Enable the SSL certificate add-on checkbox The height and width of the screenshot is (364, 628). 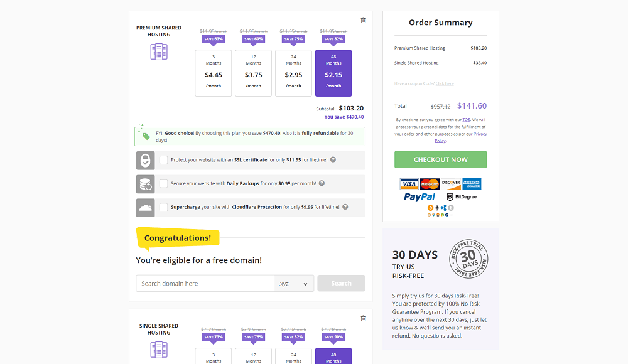coord(163,160)
